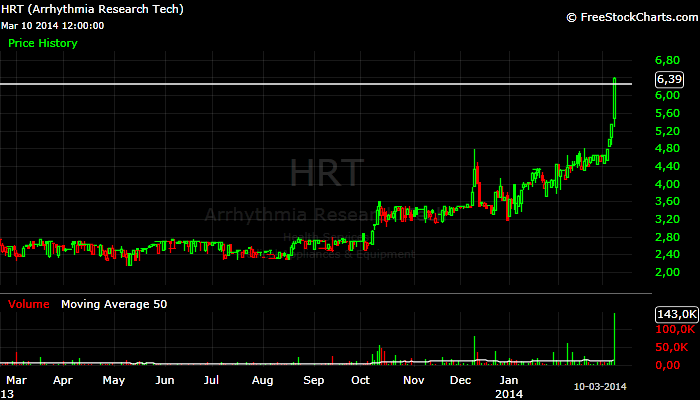This screenshot has width=700, height=400.
Task: Click the 4,00 price axis value
Action: (x=667, y=184)
